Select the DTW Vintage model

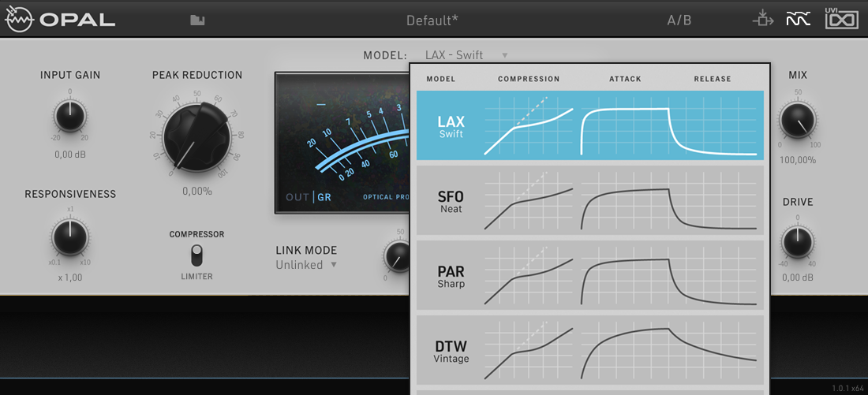590,349
